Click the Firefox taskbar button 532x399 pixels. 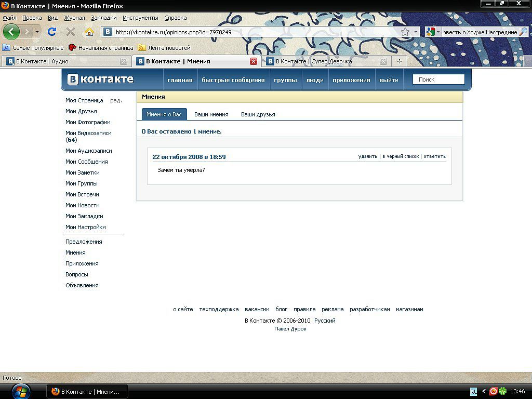(87, 392)
